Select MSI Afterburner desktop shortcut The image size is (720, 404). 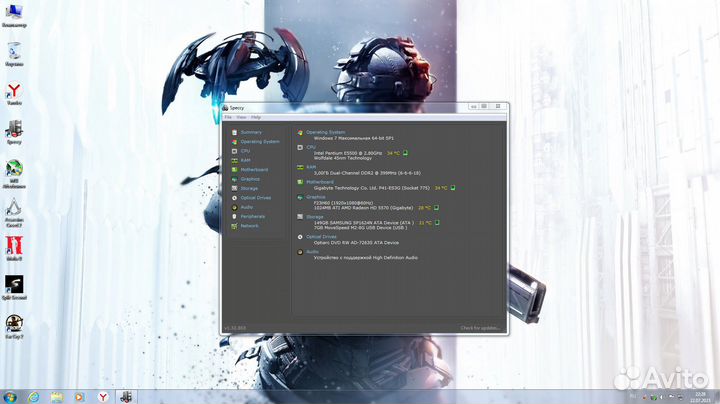pyautogui.click(x=14, y=174)
